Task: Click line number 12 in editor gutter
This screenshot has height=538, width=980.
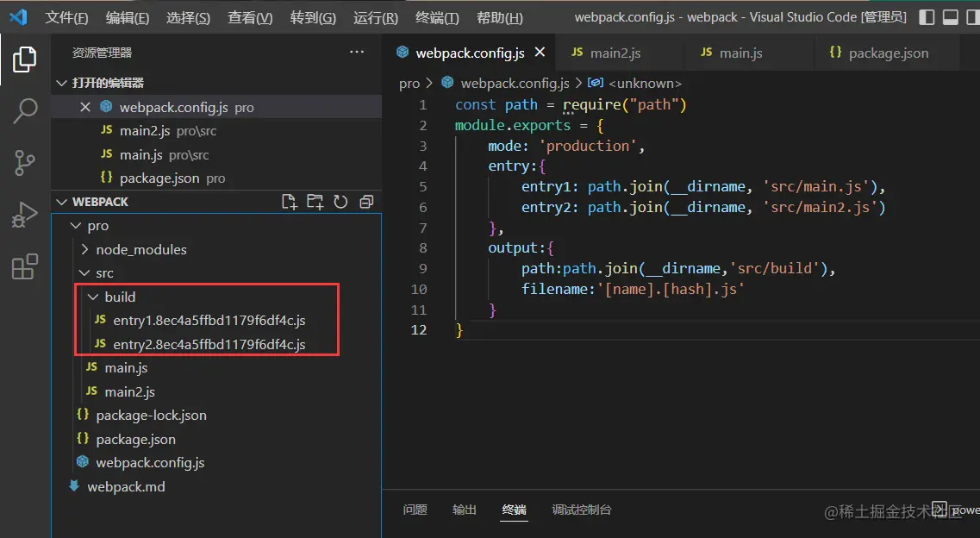Action: point(419,330)
